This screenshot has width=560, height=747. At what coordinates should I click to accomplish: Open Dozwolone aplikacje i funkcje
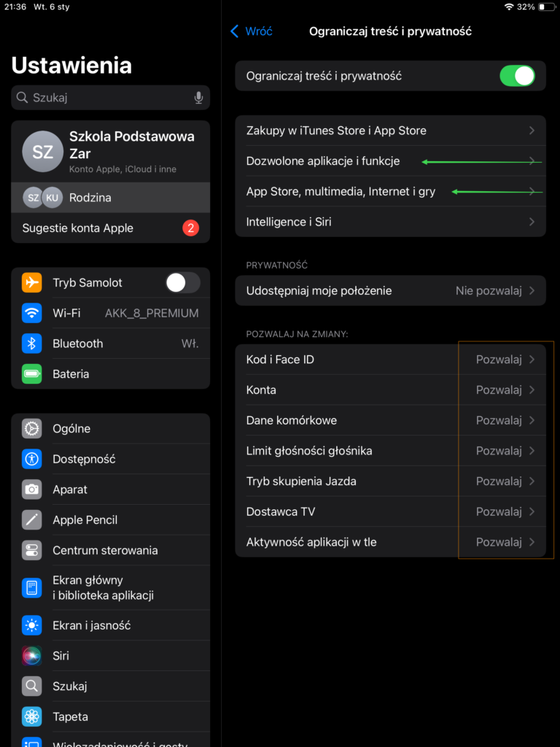coord(390,161)
